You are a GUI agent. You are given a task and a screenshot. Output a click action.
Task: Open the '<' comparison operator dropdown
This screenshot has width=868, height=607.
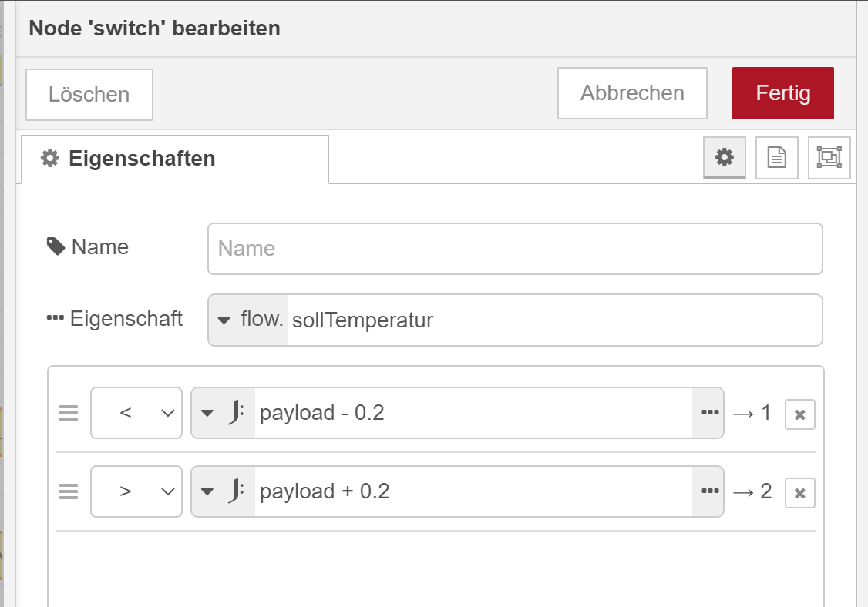pos(136,413)
